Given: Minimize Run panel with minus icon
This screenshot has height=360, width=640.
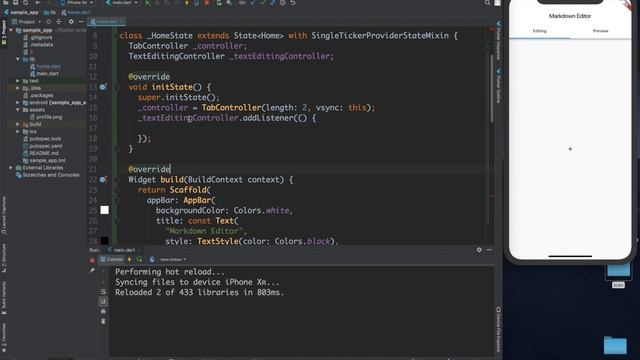Looking at the screenshot, I should coord(489,250).
